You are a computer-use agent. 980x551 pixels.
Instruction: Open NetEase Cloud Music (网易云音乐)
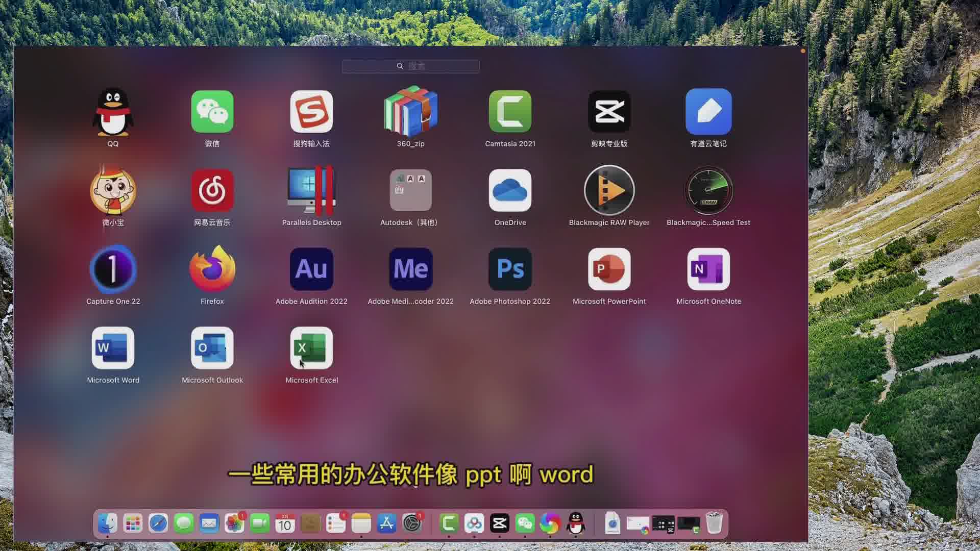click(212, 190)
